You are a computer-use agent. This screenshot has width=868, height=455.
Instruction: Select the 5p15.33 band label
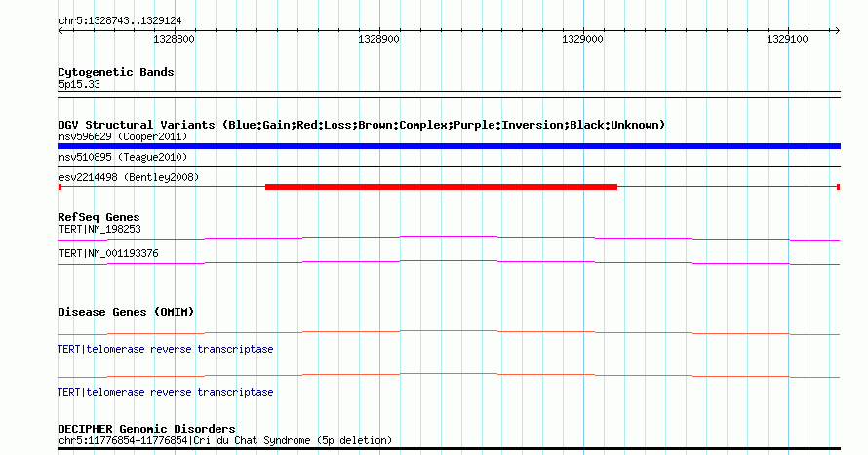click(79, 85)
